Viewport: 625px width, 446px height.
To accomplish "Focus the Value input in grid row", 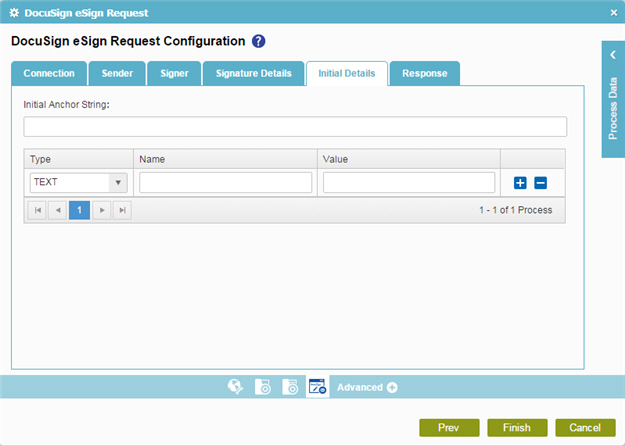I will click(409, 183).
